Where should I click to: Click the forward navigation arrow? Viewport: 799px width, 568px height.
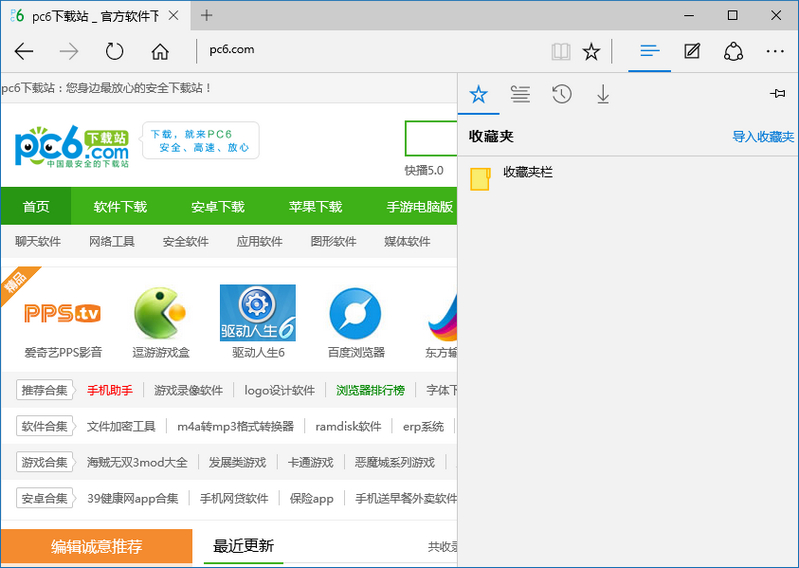coord(69,51)
